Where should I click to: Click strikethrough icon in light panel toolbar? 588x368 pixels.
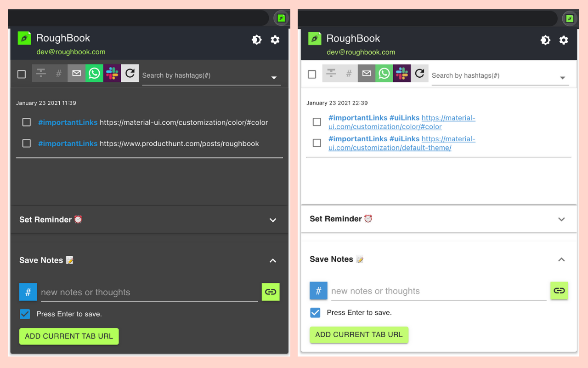pyautogui.click(x=331, y=73)
